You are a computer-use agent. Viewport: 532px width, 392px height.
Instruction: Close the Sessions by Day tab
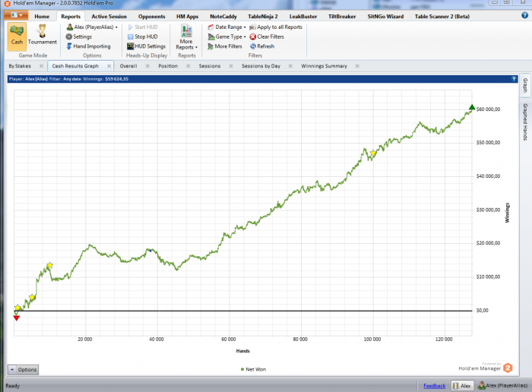point(290,66)
